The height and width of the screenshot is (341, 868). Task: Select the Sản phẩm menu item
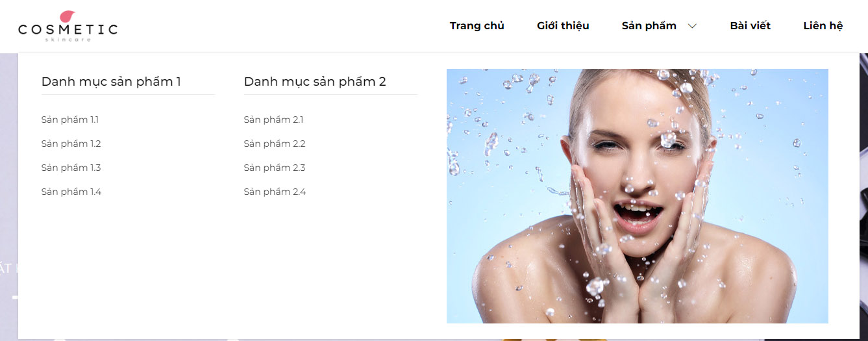pos(649,26)
